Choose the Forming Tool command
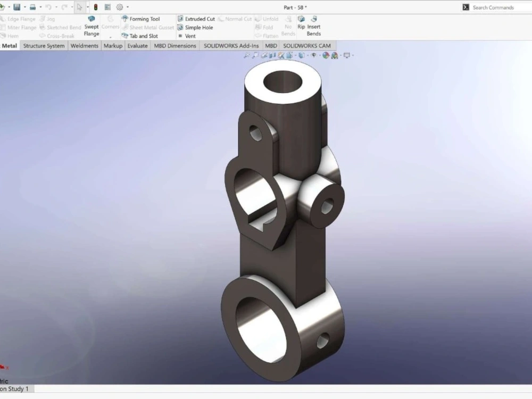The width and height of the screenshot is (532, 399). (x=140, y=19)
